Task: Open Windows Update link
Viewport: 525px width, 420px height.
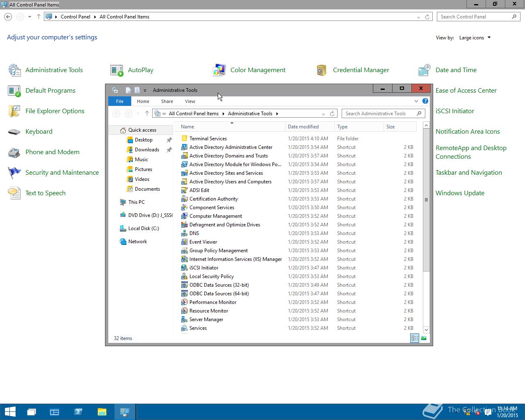Action: [460, 193]
